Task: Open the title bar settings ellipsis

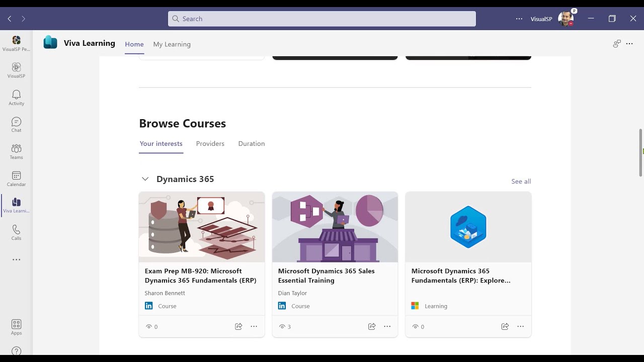Action: click(519, 19)
